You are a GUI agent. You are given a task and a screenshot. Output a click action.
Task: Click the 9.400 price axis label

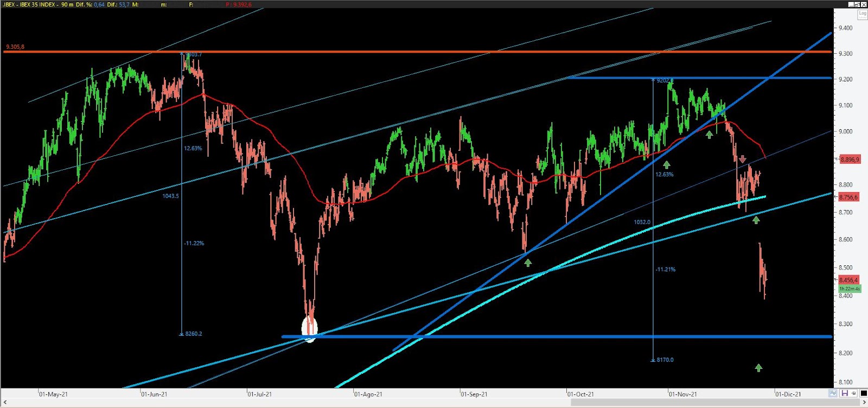[845, 28]
